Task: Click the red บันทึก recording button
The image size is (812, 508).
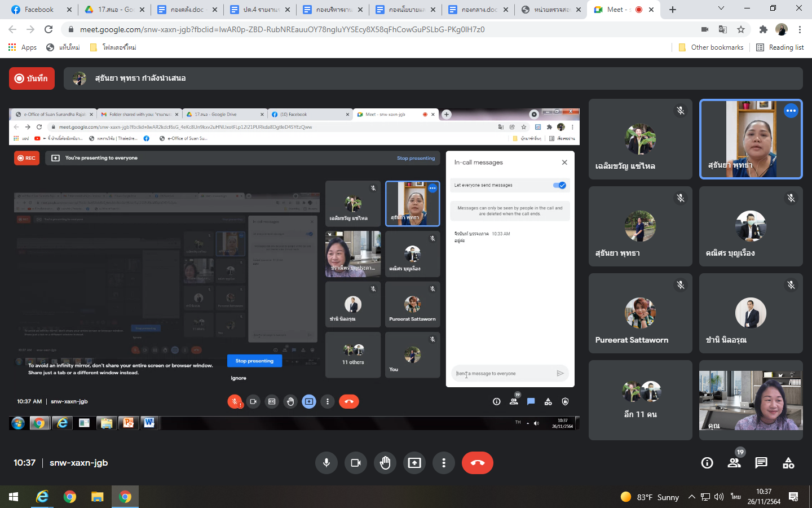Action: coord(32,78)
